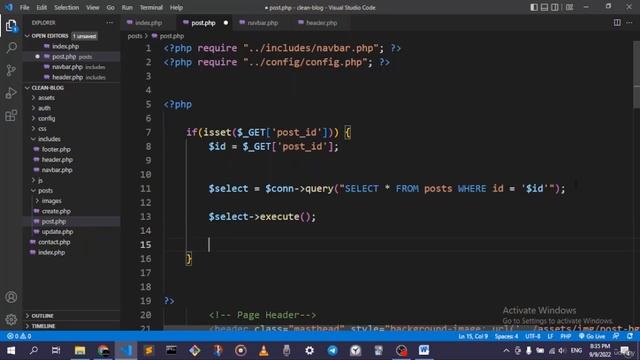Screen dimensions: 640x360
Task: Expand the js folder
Action: click(40, 180)
